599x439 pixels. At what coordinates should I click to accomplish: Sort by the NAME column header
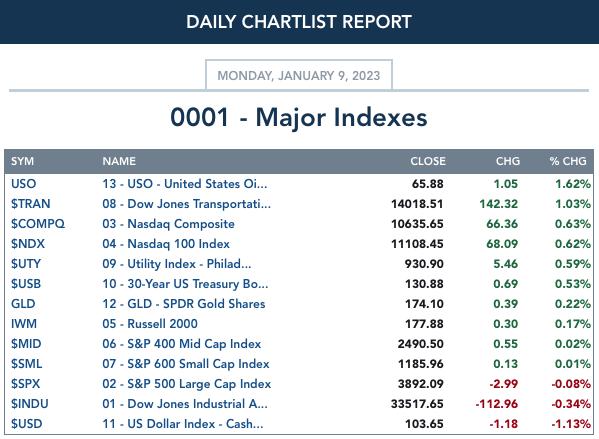(x=119, y=161)
